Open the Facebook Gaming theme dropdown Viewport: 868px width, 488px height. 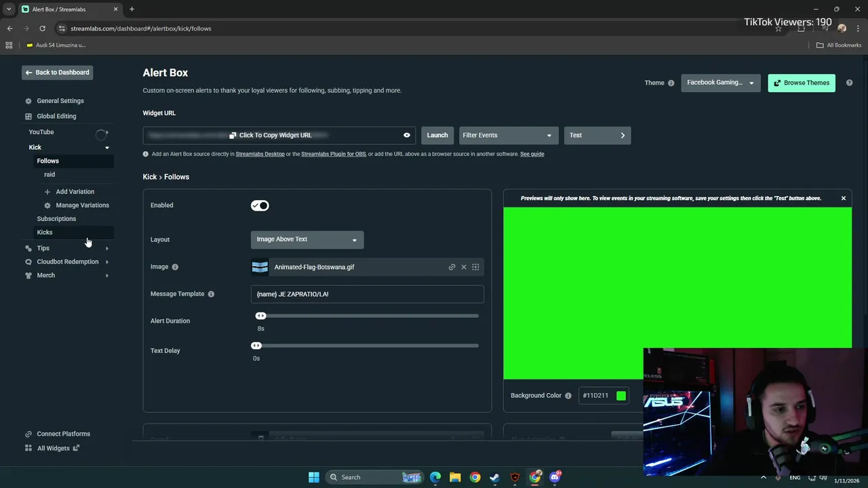point(721,83)
